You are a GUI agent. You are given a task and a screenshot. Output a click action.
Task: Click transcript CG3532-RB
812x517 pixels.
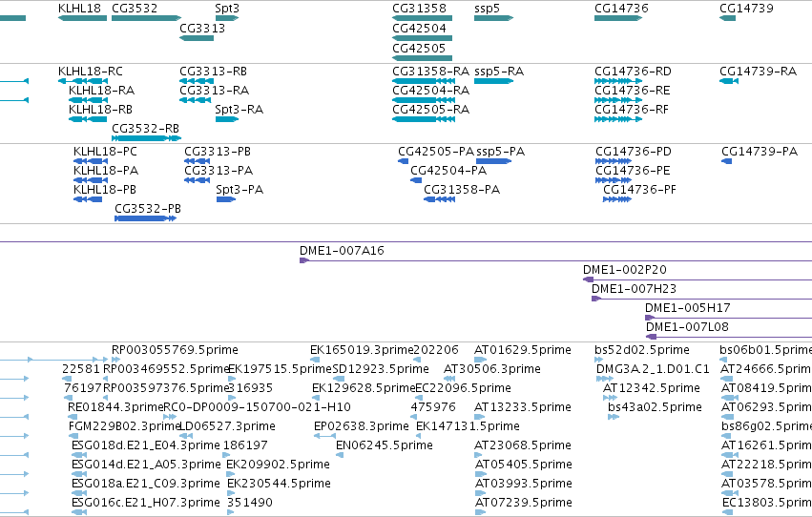[147, 138]
